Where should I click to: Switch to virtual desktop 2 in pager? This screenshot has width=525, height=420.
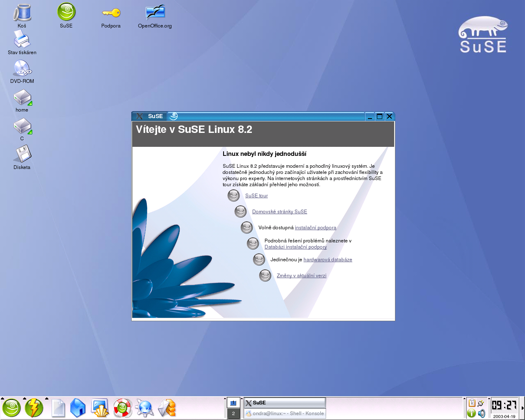coord(233,413)
